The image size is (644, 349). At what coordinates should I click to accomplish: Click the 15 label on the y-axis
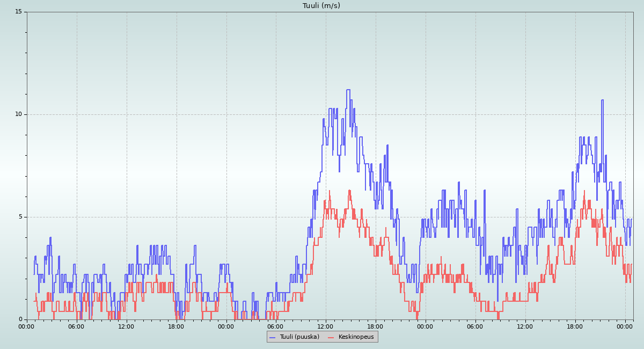tap(18, 12)
